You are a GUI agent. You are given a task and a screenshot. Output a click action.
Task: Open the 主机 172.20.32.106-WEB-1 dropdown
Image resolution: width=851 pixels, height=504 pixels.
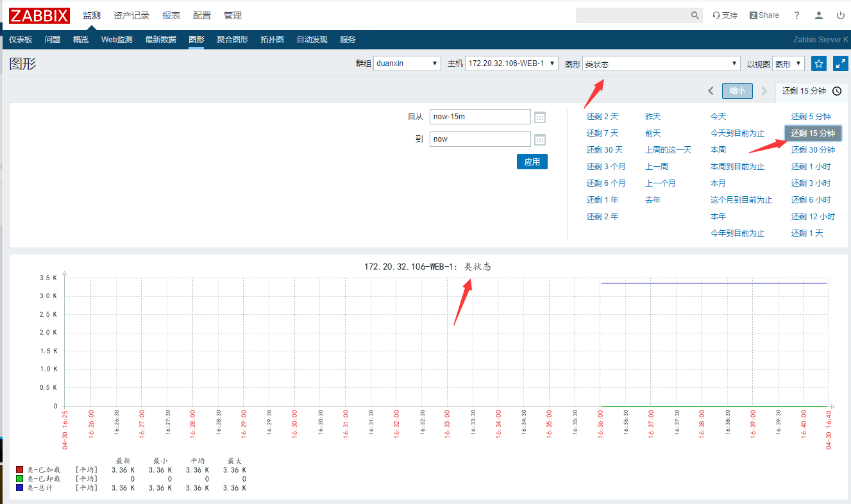(x=512, y=63)
